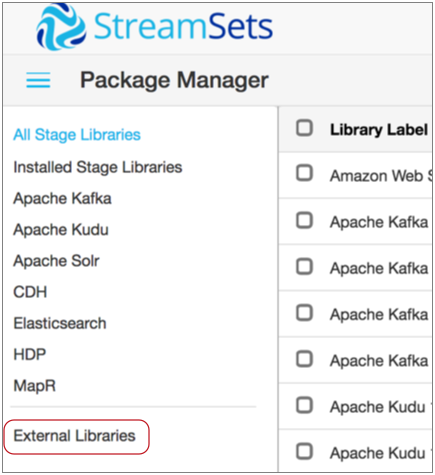The width and height of the screenshot is (435, 475).
Task: Check the Amazon Web Services library row
Action: pos(304,173)
